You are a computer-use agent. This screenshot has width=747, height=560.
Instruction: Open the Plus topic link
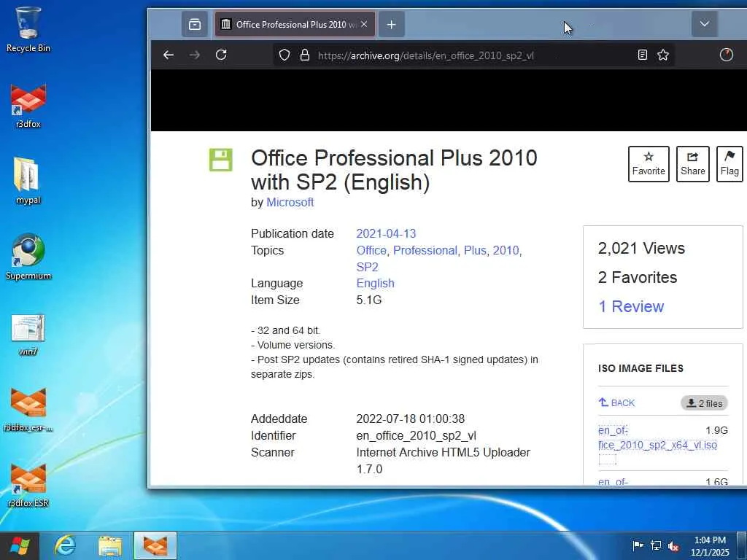tap(475, 251)
